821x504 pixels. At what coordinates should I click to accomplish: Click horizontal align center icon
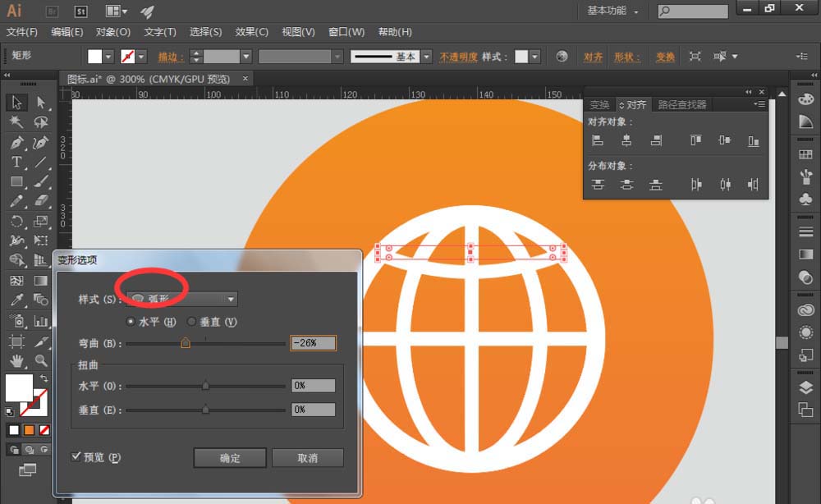pyautogui.click(x=626, y=140)
